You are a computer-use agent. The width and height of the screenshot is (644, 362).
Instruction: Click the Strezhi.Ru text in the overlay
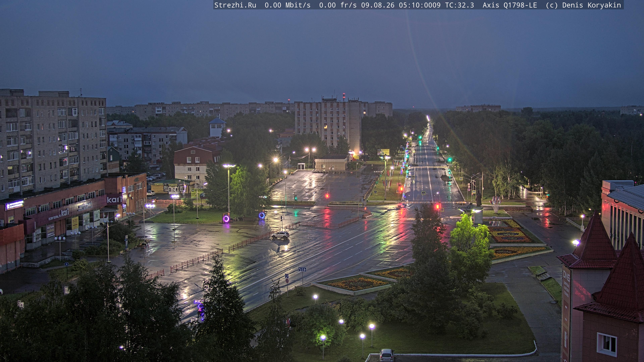point(235,5)
